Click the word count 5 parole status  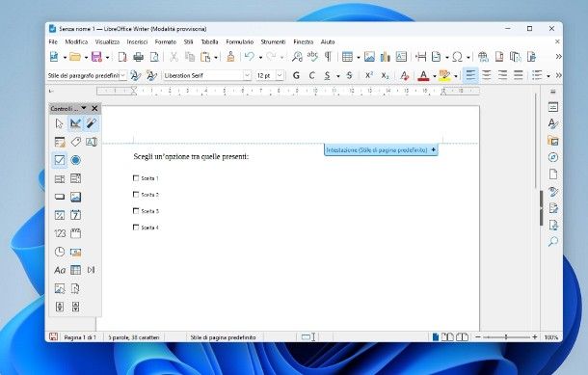[133, 337]
